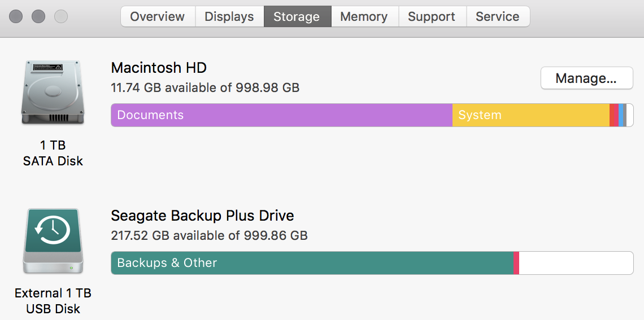Click the Manage... button
Screen dimensions: 644x320
pyautogui.click(x=586, y=78)
